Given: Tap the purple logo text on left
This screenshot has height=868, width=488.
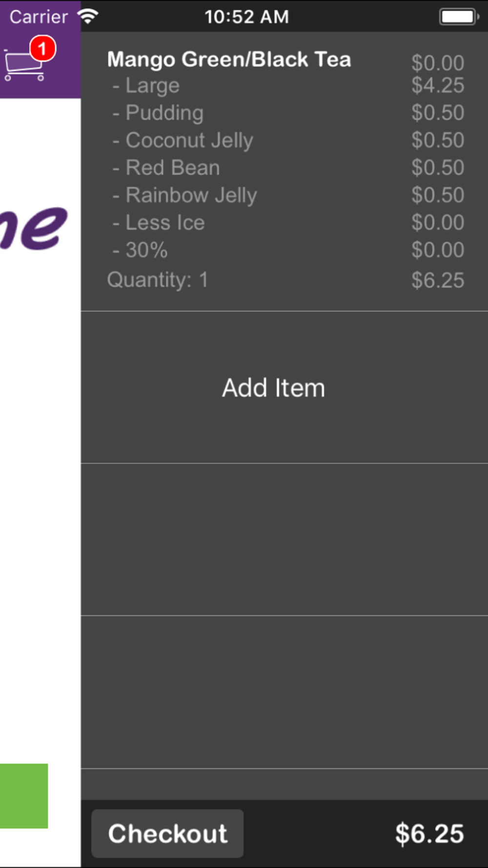Looking at the screenshot, I should (33, 228).
